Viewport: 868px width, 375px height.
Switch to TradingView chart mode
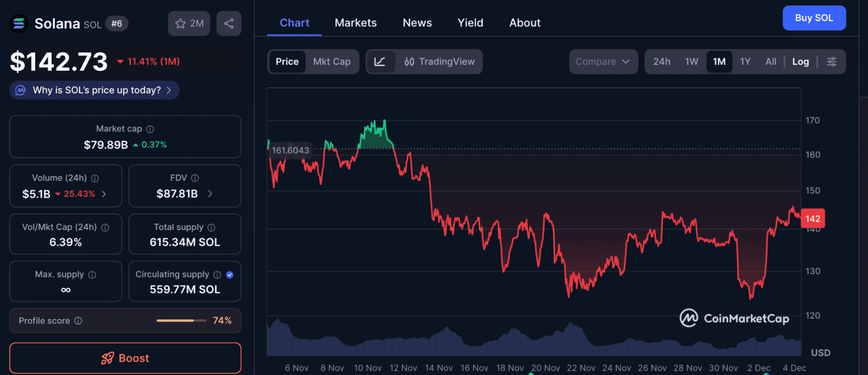point(439,62)
